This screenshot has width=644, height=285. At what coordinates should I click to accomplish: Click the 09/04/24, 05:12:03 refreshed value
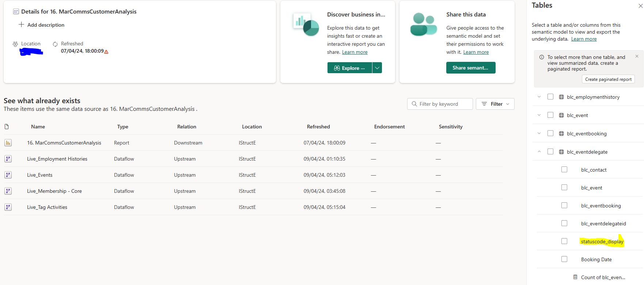[x=325, y=175]
